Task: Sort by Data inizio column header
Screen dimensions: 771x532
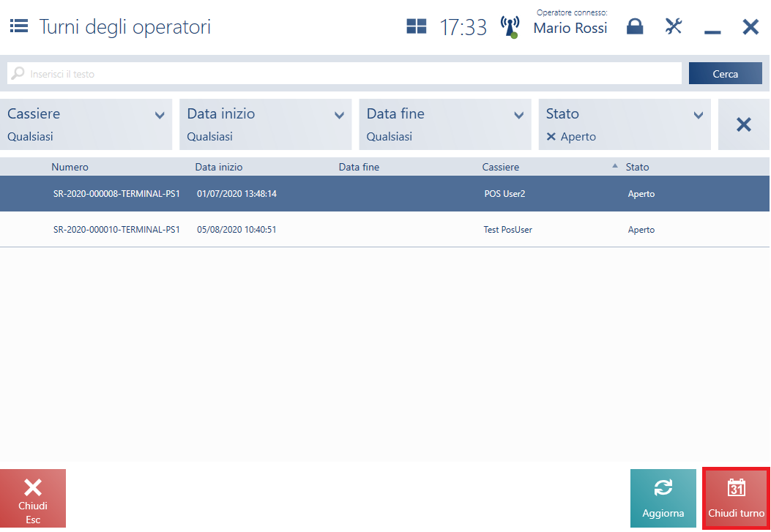Action: 219,167
